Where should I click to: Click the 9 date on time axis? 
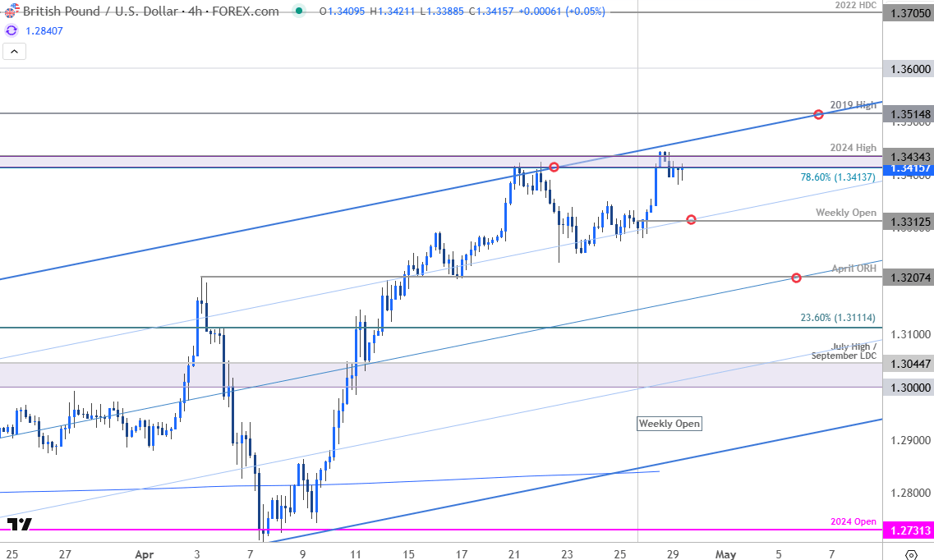point(302,554)
